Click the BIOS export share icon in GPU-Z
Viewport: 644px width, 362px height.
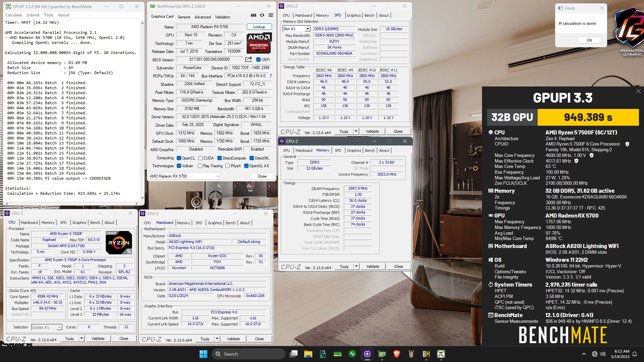pos(249,59)
